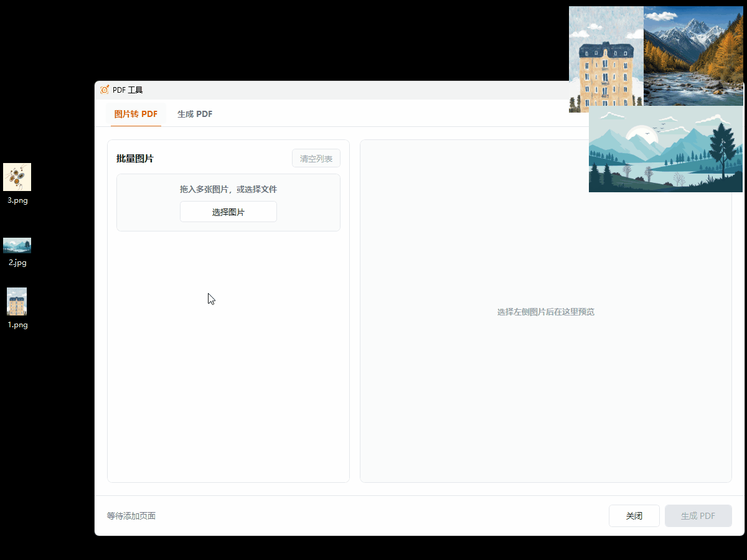The image size is (747, 560).
Task: Select the 2.jpg desktop file icon
Action: [17, 245]
